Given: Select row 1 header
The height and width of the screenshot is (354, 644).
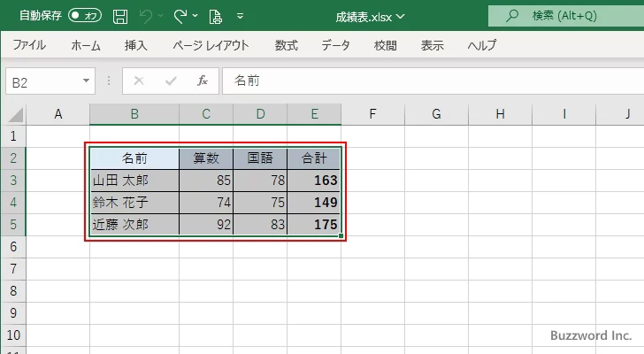Looking at the screenshot, I should [x=13, y=136].
